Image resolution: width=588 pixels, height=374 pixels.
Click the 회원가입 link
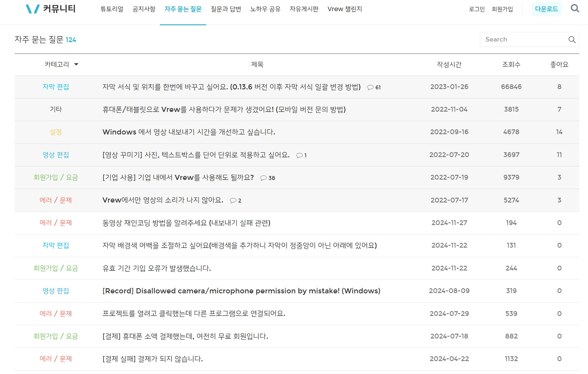[502, 9]
